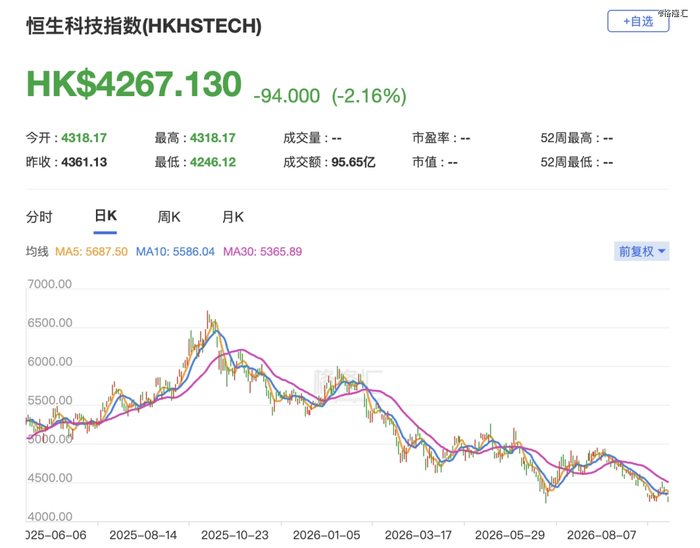The width and height of the screenshot is (700, 548).
Task: Click the 6000.00 y-axis label
Action: click(50, 361)
